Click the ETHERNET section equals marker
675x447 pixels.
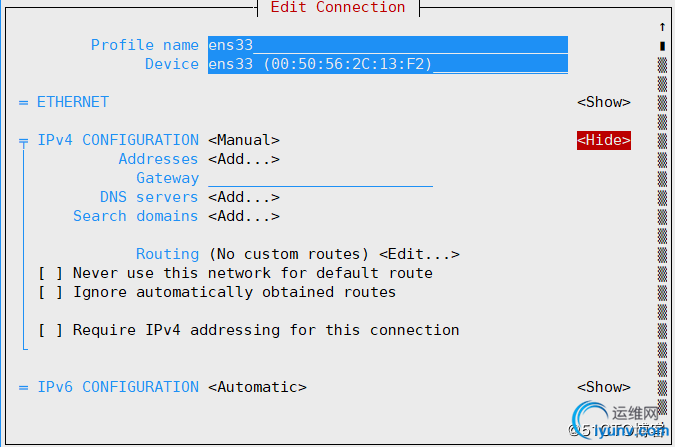tap(24, 102)
